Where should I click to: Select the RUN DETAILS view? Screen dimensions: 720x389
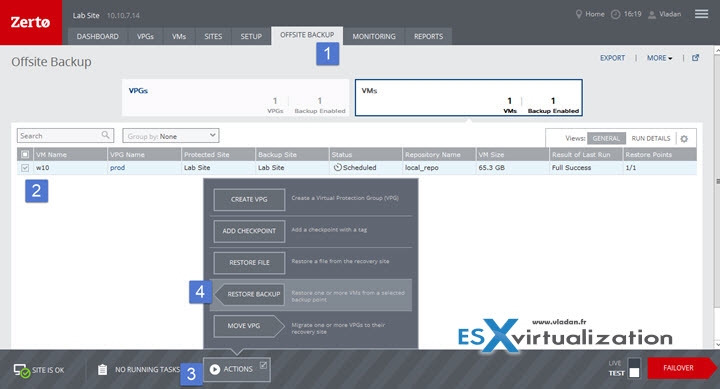(651, 138)
